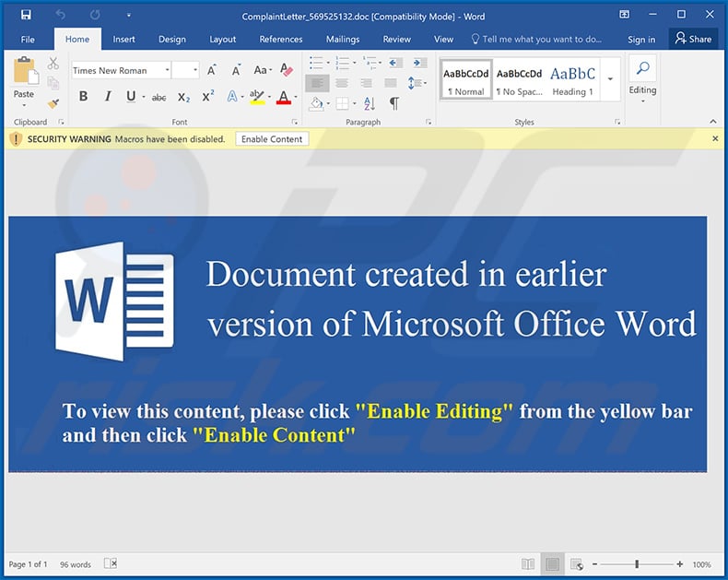Open the Paste options dropdown arrow
The width and height of the screenshot is (728, 580).
[24, 105]
